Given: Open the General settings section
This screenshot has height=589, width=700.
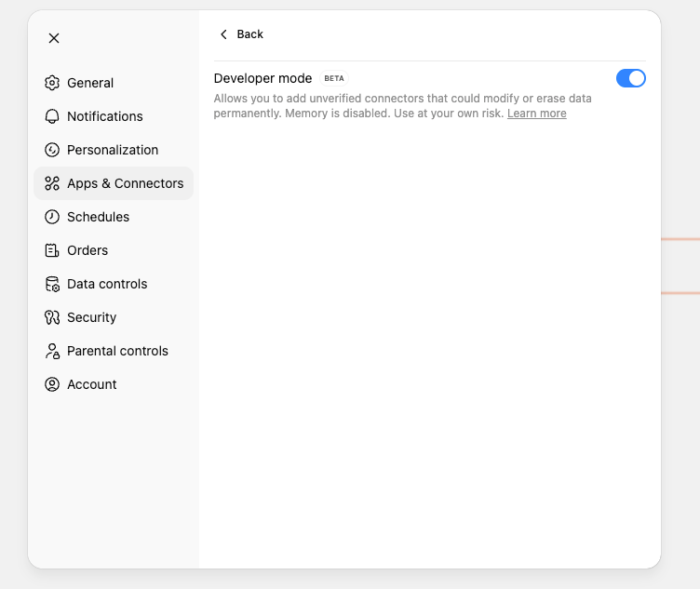Looking at the screenshot, I should 90,83.
